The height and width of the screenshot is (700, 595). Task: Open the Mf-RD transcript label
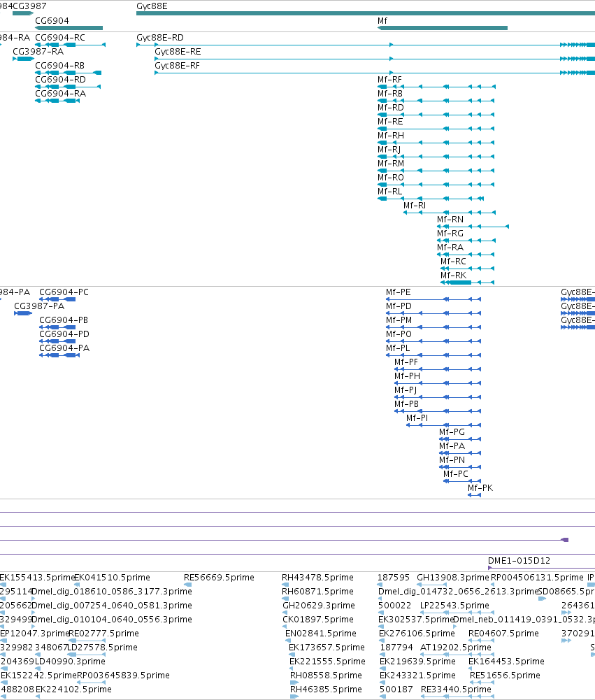pyautogui.click(x=391, y=108)
